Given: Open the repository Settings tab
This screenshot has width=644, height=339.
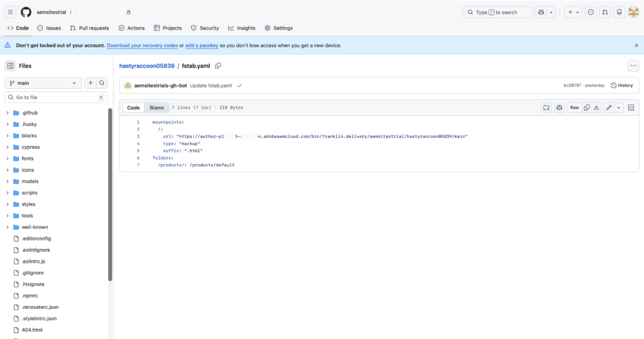Looking at the screenshot, I should [279, 28].
